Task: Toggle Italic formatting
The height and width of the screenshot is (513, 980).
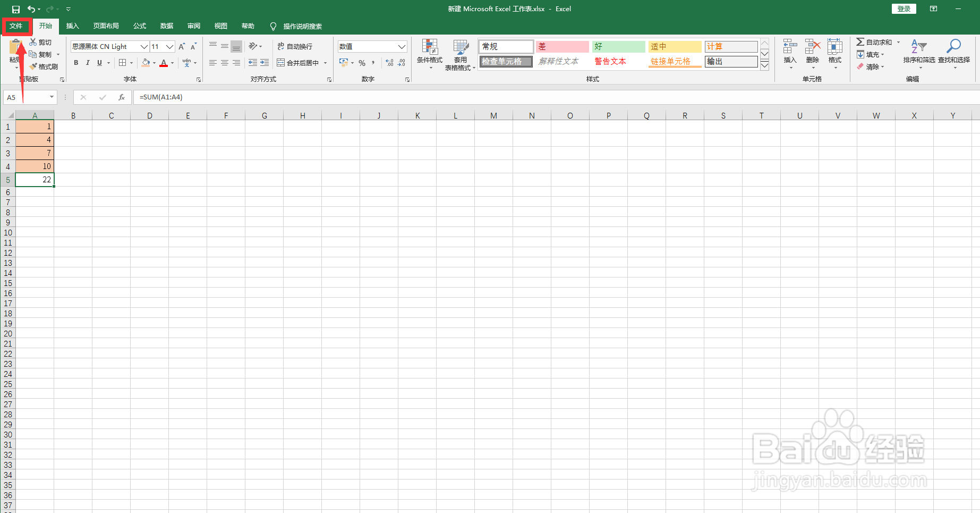Action: pos(88,63)
